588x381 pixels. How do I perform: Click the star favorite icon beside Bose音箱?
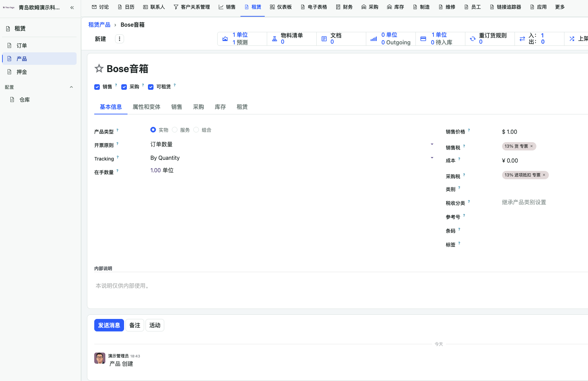[x=99, y=69]
